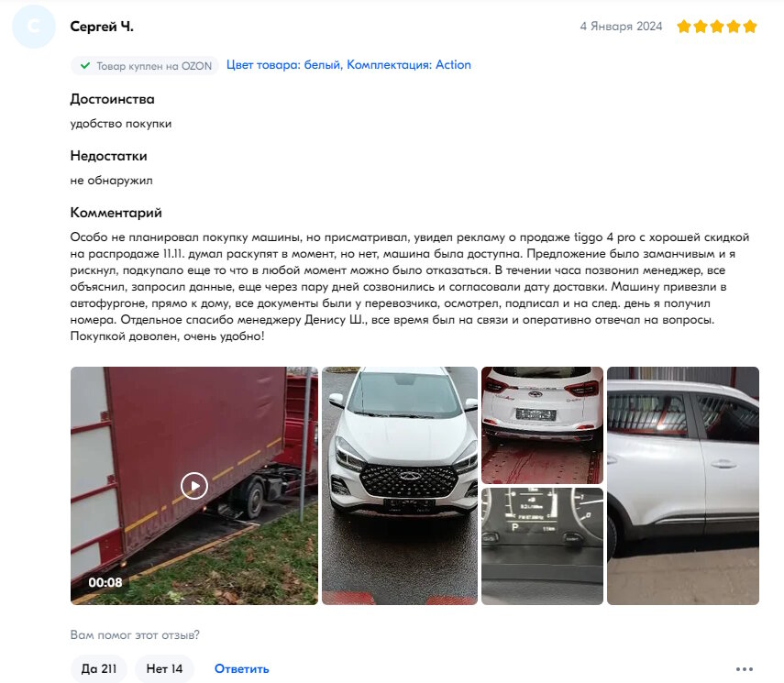This screenshot has height=683, width=784.
Task: Open the car side door photo
Action: click(683, 486)
